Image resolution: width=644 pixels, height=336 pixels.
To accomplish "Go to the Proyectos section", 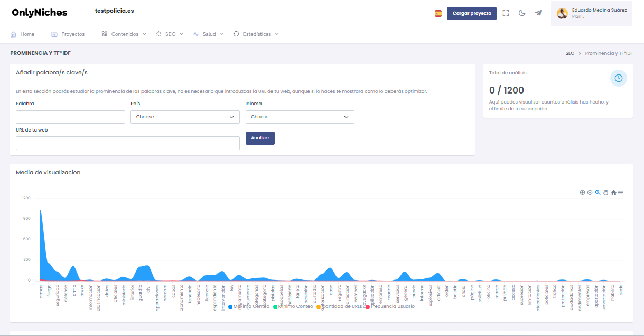I will (68, 34).
